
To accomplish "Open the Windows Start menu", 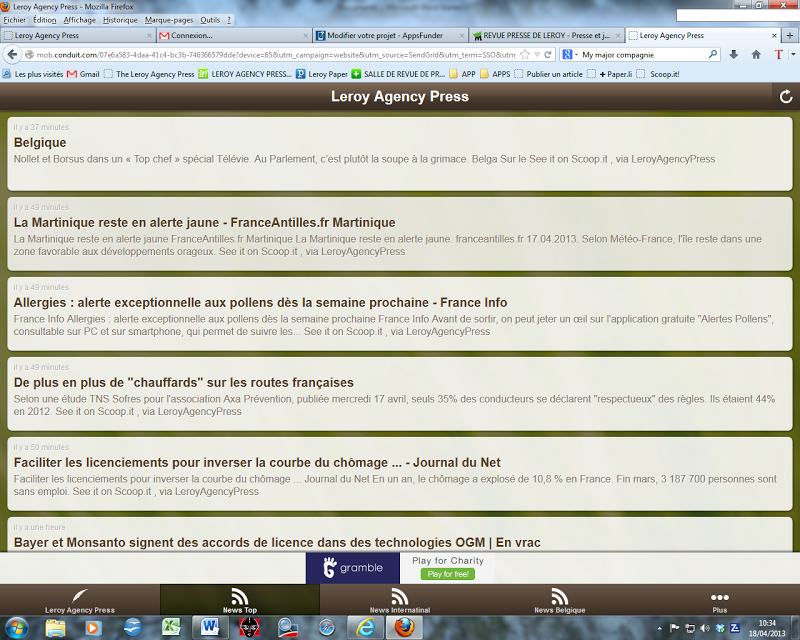I will [x=16, y=627].
